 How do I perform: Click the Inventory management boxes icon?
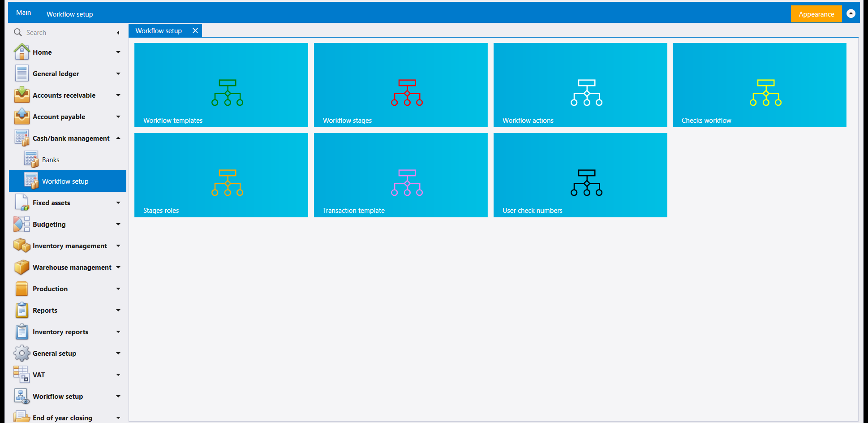point(21,246)
